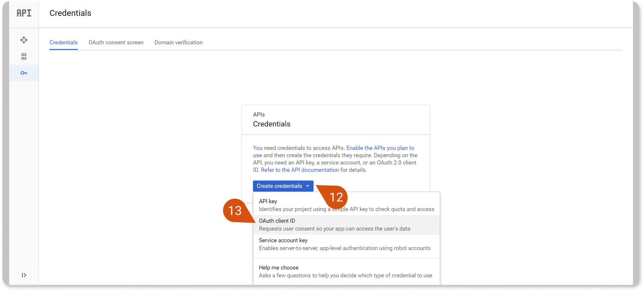Follow the 'Enable the APIs you plan to use' link
644x291 pixels.
click(380, 148)
